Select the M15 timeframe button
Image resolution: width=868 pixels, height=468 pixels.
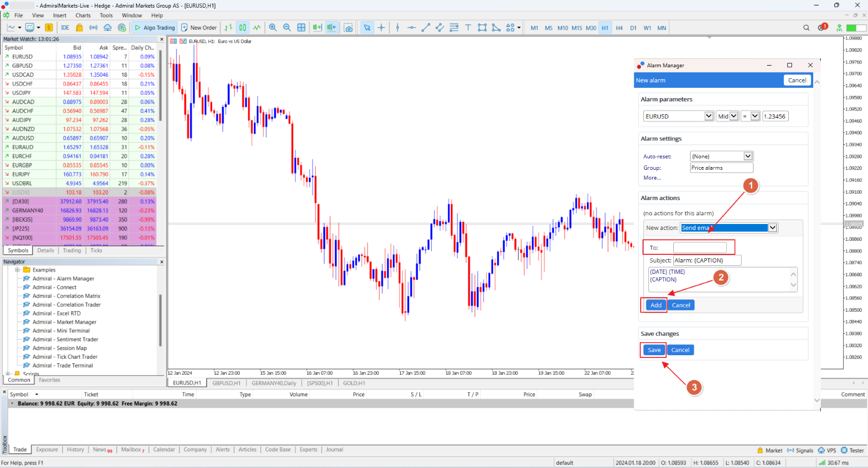tap(577, 28)
